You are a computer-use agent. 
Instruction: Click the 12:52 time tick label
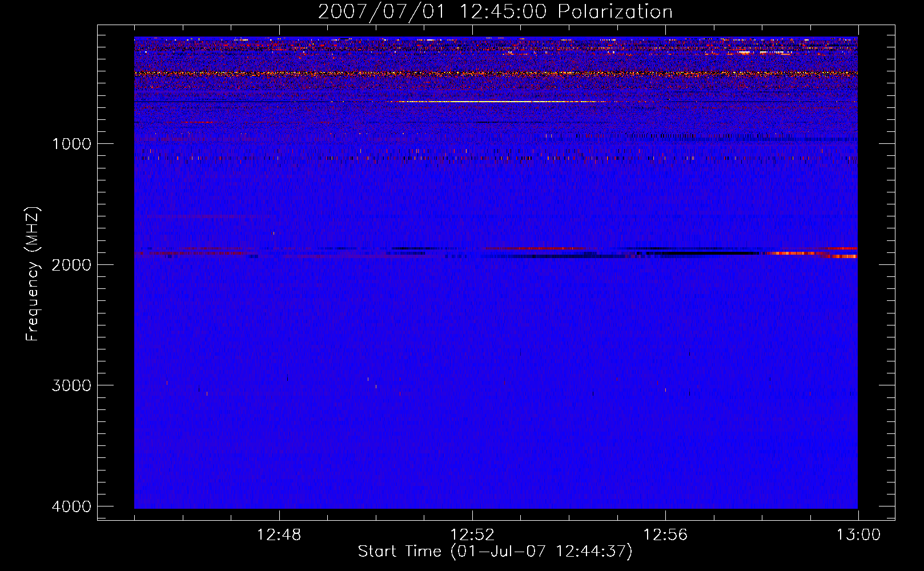coord(472,535)
